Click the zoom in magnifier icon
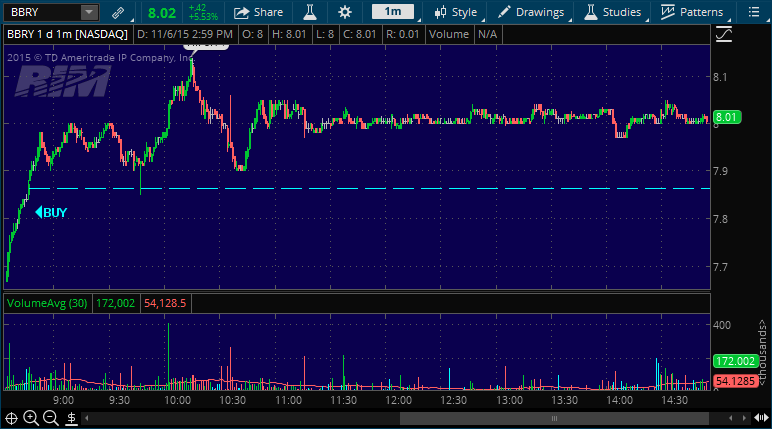 tap(31, 419)
